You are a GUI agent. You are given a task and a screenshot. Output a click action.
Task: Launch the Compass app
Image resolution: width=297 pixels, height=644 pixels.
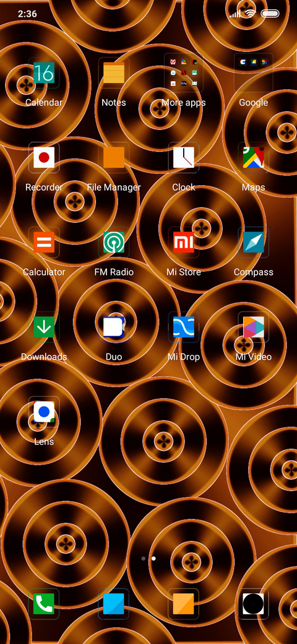point(253,242)
